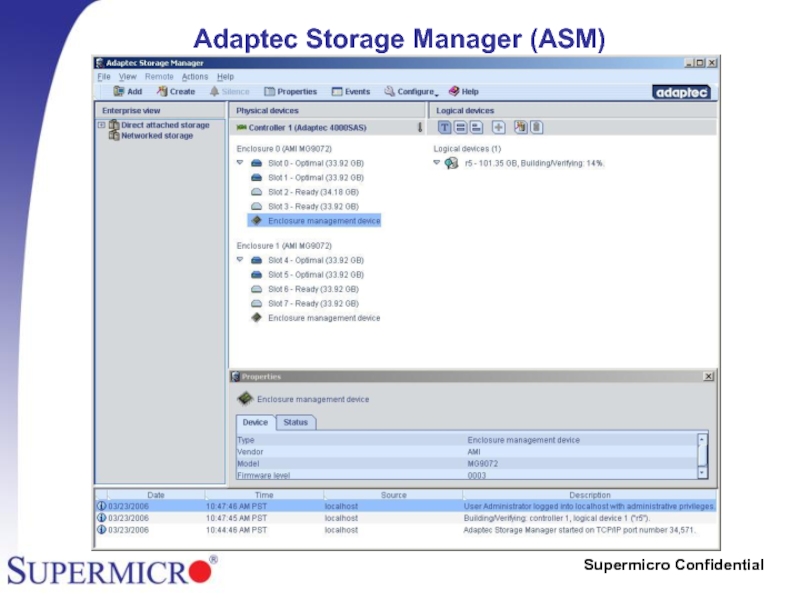The width and height of the screenshot is (800, 600).
Task: Select full size capacity view icon
Action: coord(460,128)
